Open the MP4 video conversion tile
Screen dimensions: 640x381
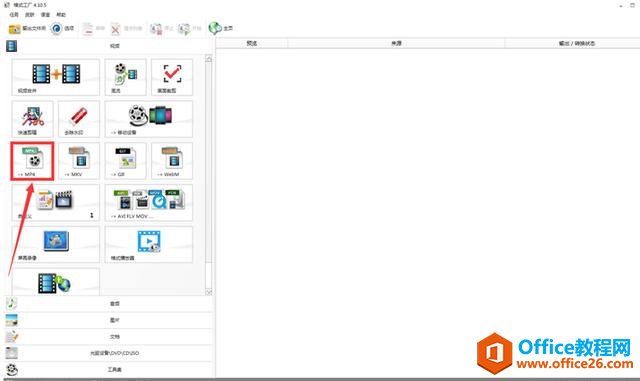[32, 160]
